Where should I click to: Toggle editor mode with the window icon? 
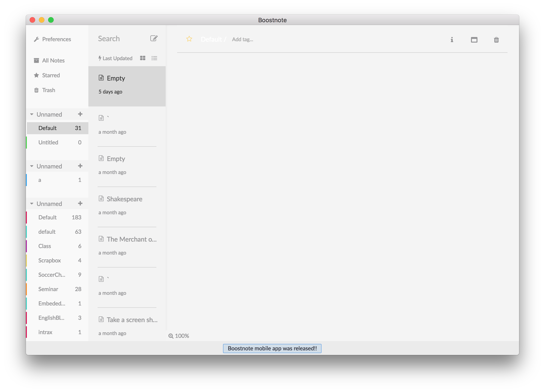click(x=474, y=40)
